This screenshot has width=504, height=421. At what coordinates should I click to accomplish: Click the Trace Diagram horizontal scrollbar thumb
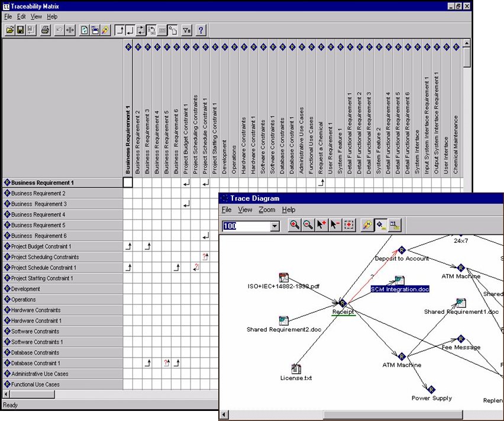pyautogui.click(x=393, y=414)
